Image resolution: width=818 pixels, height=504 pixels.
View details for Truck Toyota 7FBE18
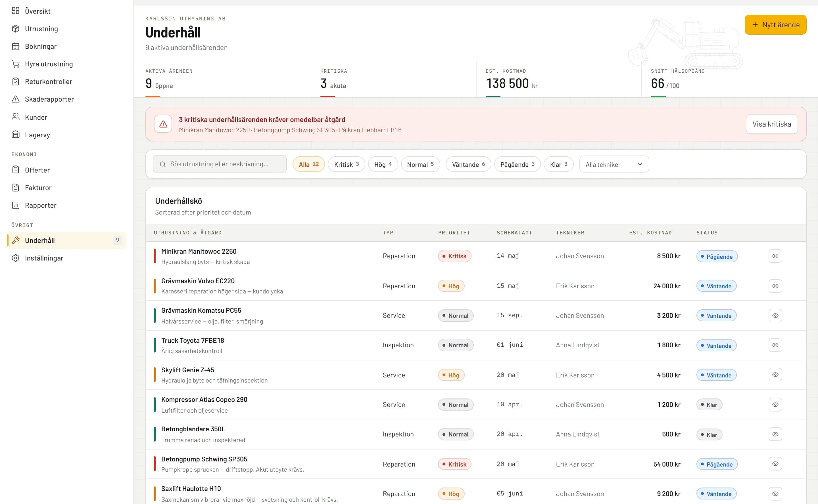pyautogui.click(x=775, y=345)
